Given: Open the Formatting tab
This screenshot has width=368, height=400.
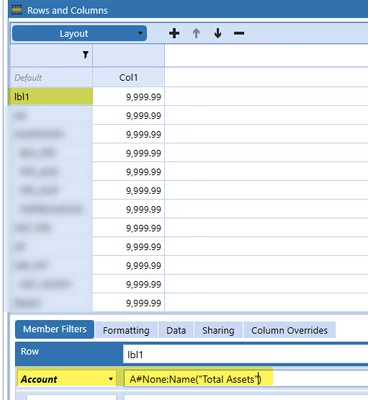Looking at the screenshot, I should 126,330.
